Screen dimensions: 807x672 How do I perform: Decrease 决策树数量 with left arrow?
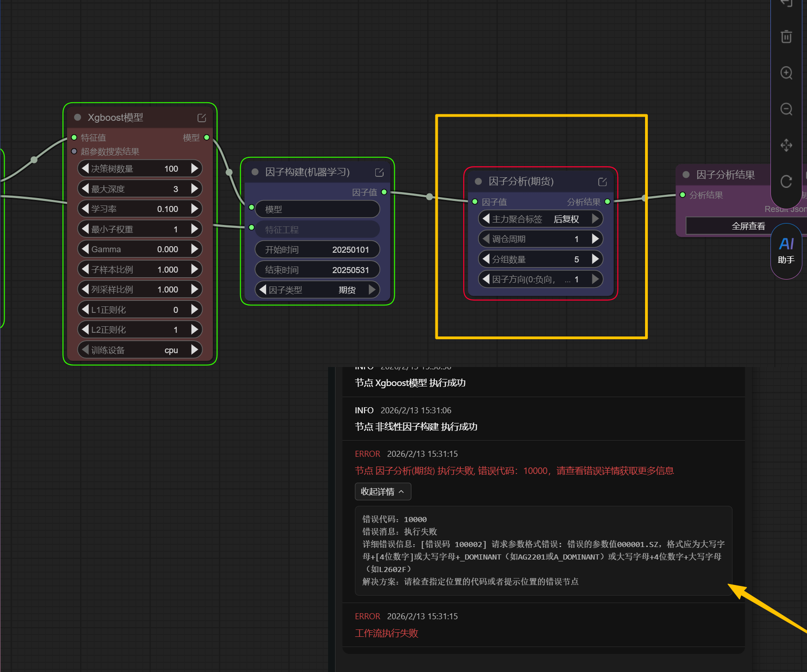click(85, 168)
